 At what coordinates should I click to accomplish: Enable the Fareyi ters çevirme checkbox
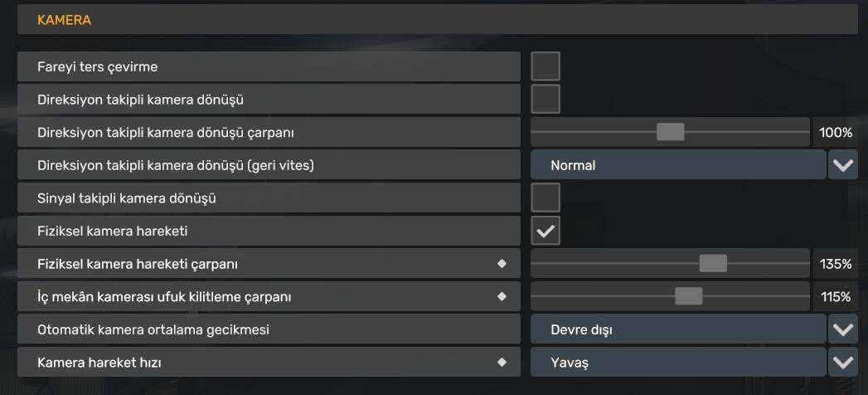point(546,66)
